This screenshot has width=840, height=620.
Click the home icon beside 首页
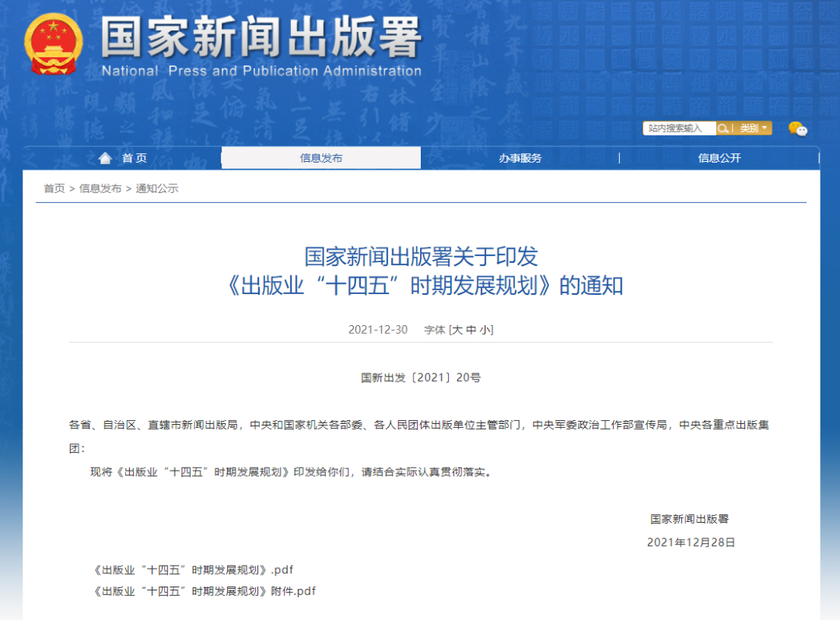point(105,159)
